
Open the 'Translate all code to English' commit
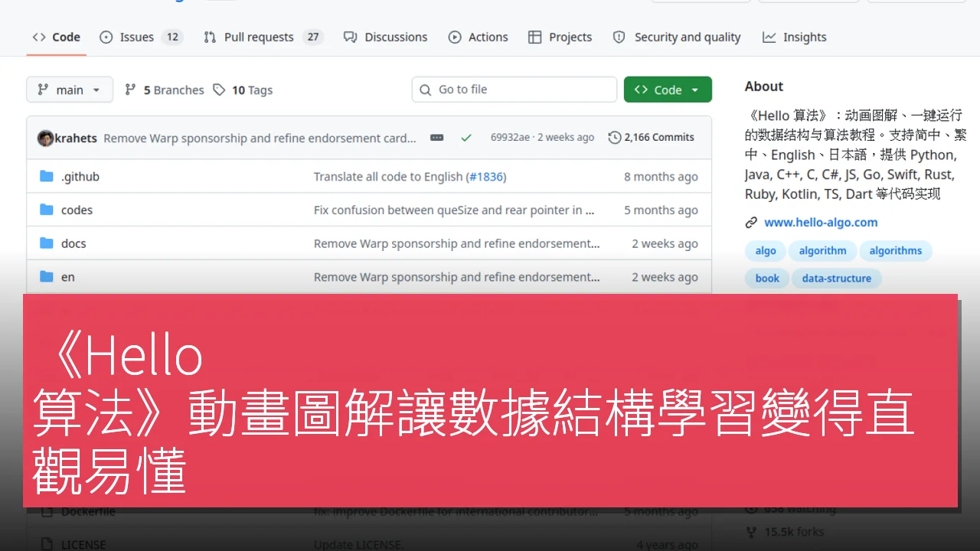tap(388, 176)
